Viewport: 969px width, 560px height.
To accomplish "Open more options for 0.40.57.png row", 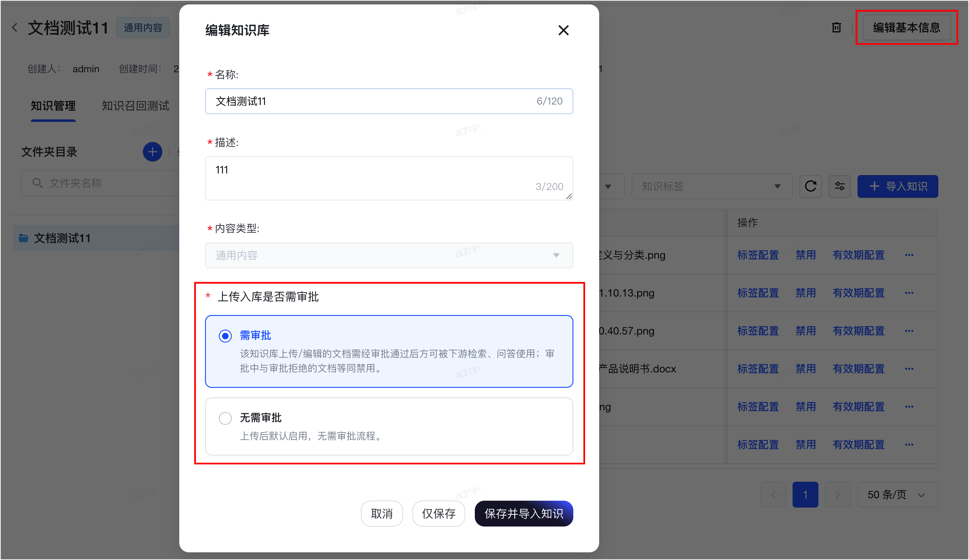I will (x=909, y=331).
